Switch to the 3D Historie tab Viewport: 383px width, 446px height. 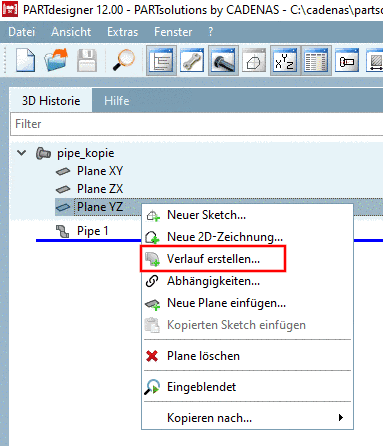tap(51, 101)
